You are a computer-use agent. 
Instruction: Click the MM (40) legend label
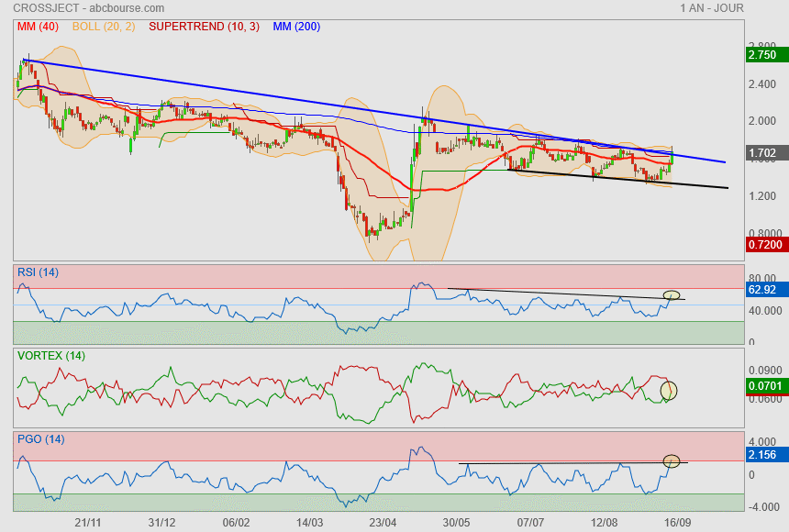[38, 27]
